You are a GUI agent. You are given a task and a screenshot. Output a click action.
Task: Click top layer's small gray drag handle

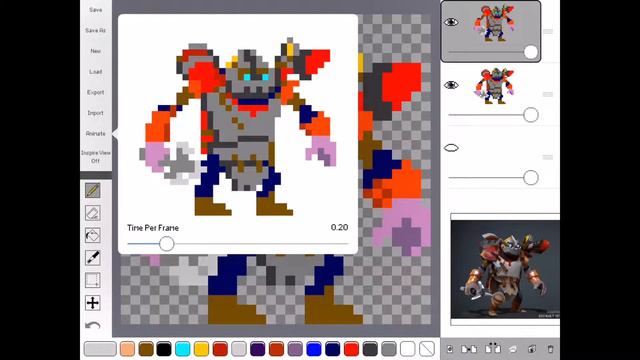(548, 31)
